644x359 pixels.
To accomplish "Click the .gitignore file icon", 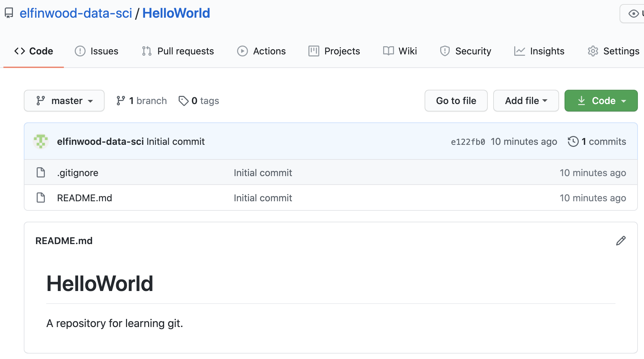I will [41, 173].
